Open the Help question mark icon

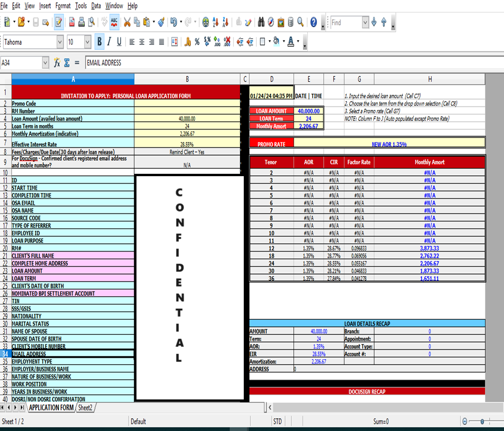pos(314,22)
